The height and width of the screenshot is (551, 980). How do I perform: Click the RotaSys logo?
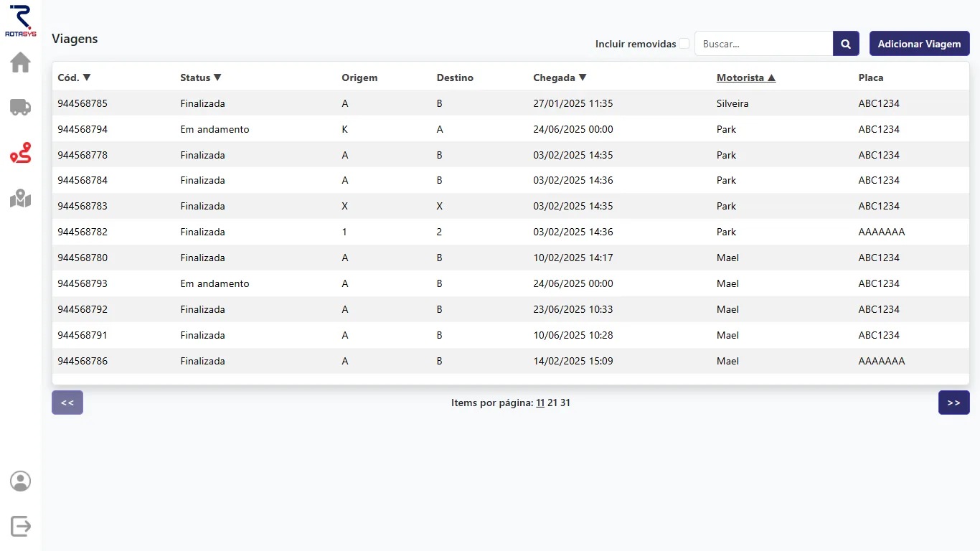click(x=20, y=20)
